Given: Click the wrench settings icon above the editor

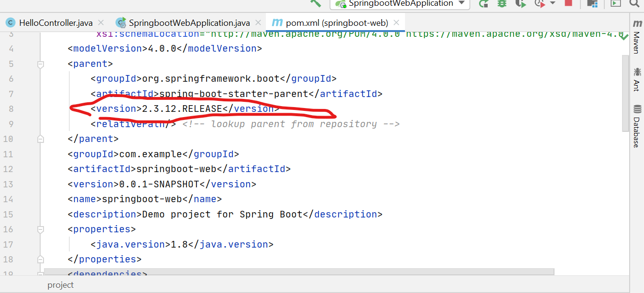Looking at the screenshot, I should (x=315, y=3).
